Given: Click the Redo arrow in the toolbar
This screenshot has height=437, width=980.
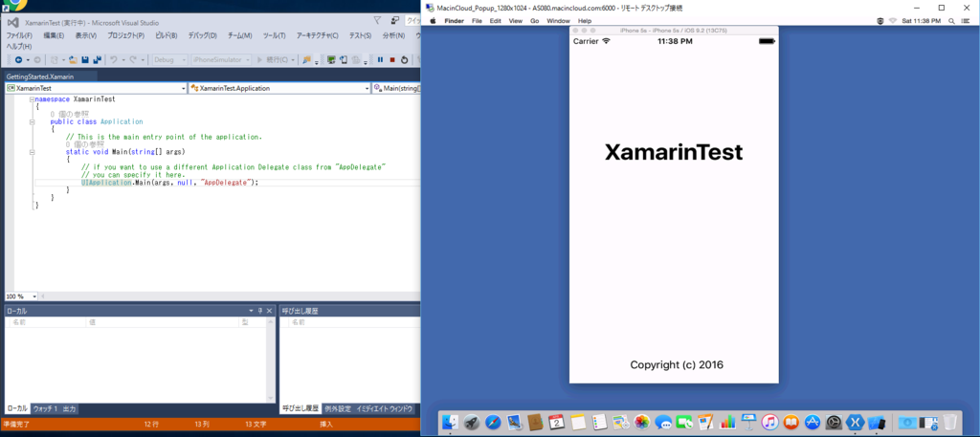Looking at the screenshot, I should pyautogui.click(x=133, y=60).
